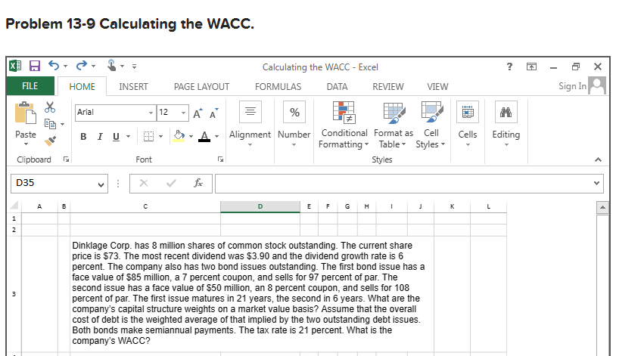Viewport: 644px width, 356px height.
Task: Decrease font size with small A
Action: 213,113
